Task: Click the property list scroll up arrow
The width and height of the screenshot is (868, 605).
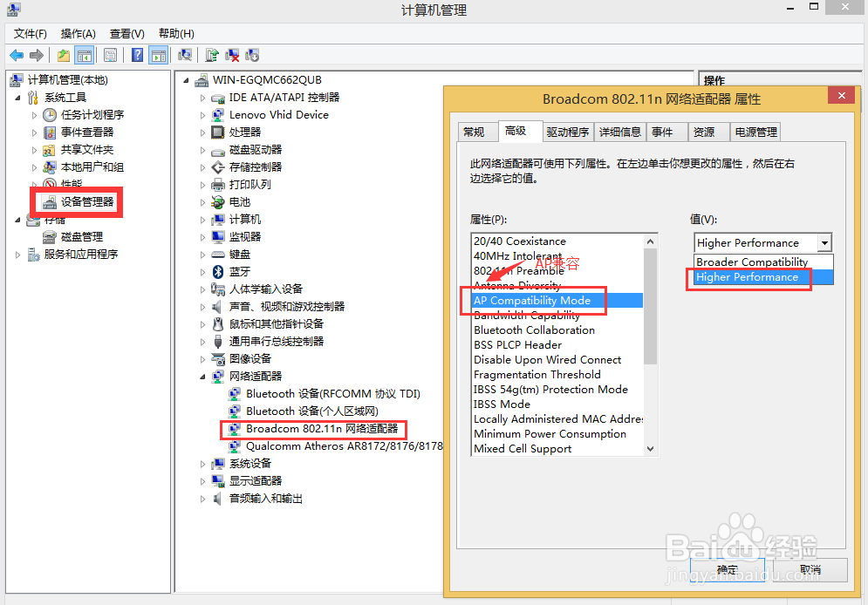Action: [651, 241]
